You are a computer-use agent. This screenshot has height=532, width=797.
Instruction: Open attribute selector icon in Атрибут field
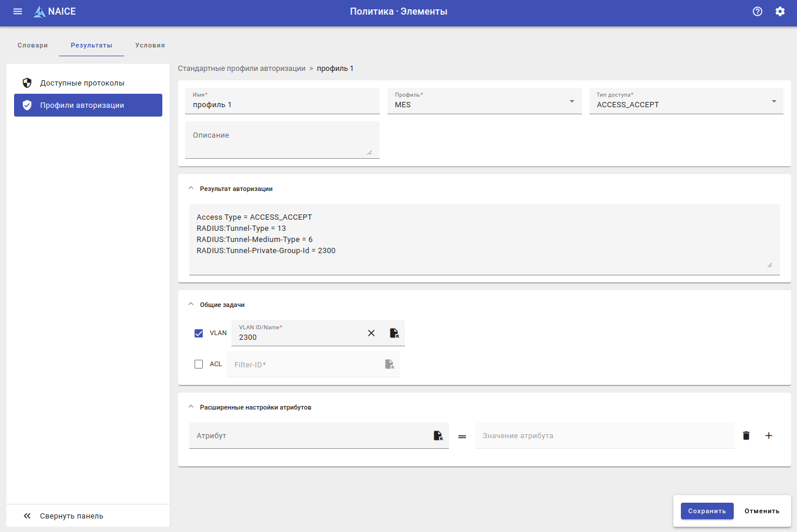pyautogui.click(x=438, y=435)
